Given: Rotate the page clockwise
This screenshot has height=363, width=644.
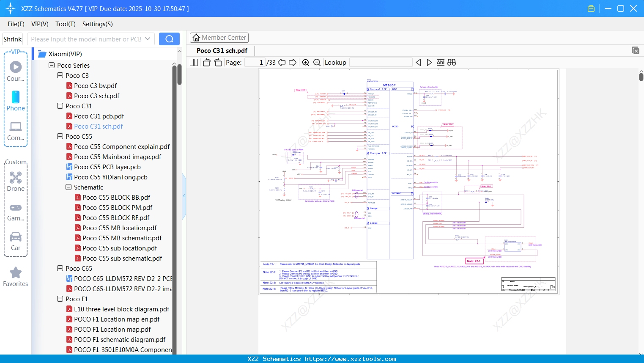Looking at the screenshot, I should (x=218, y=63).
